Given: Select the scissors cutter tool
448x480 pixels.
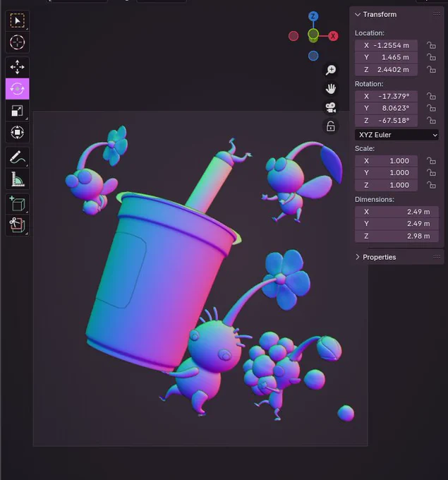Looking at the screenshot, I should point(18,225).
